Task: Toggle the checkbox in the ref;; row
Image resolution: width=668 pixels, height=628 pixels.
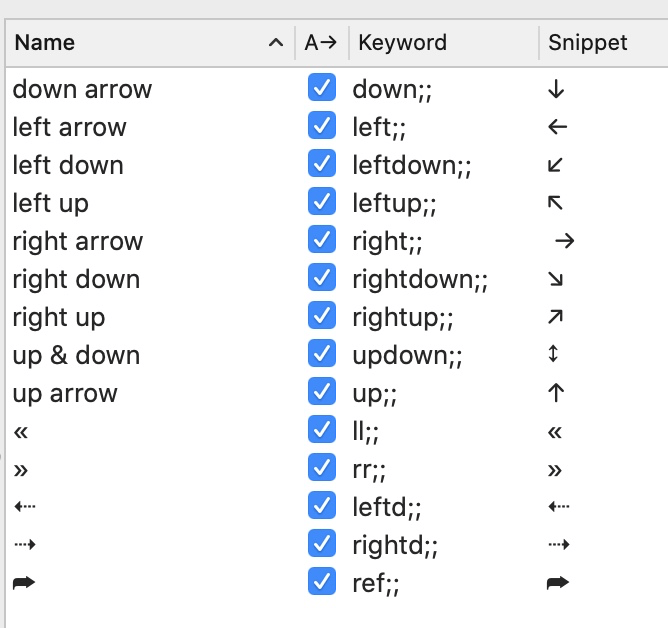Action: (321, 582)
